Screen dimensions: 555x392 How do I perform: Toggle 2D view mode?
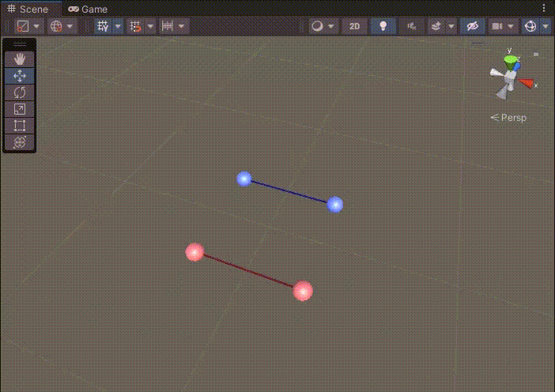pyautogui.click(x=355, y=26)
